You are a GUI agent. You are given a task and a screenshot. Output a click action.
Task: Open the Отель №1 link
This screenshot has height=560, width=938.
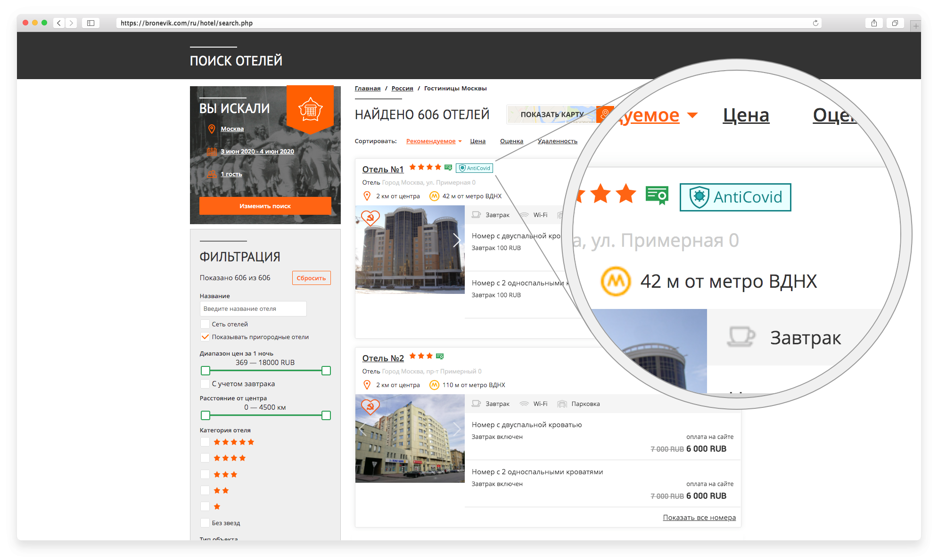click(383, 170)
